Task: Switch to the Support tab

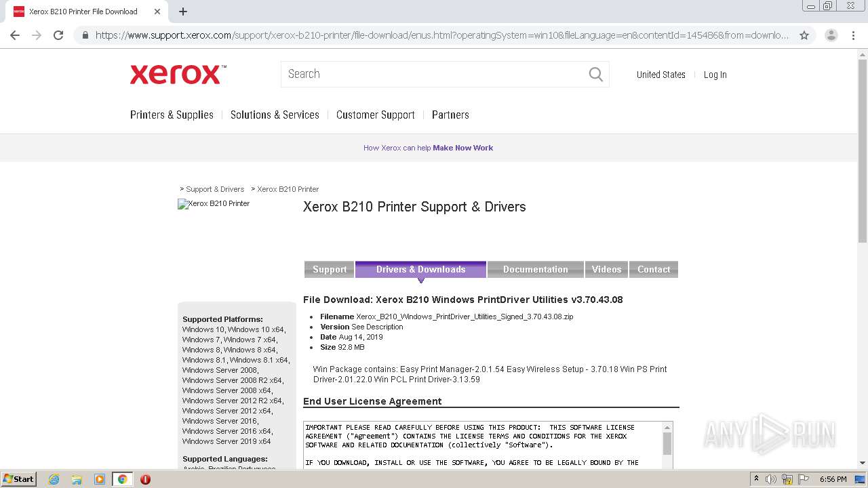Action: tap(330, 269)
